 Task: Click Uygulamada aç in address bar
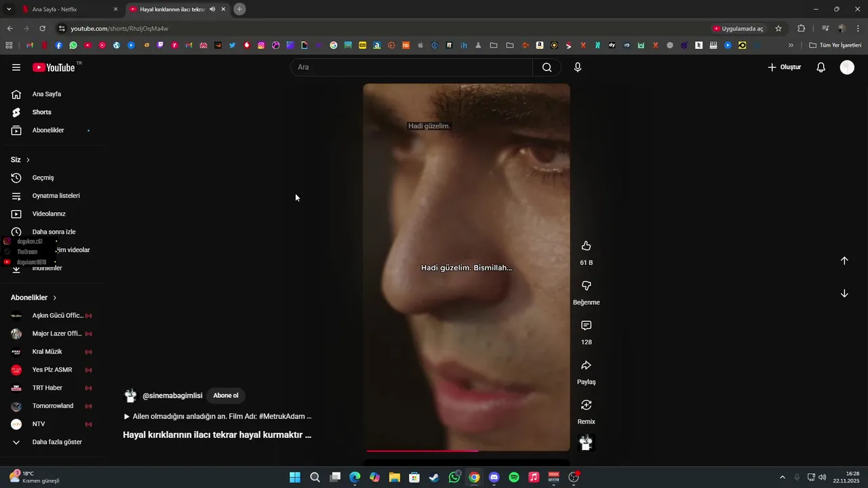coord(738,28)
